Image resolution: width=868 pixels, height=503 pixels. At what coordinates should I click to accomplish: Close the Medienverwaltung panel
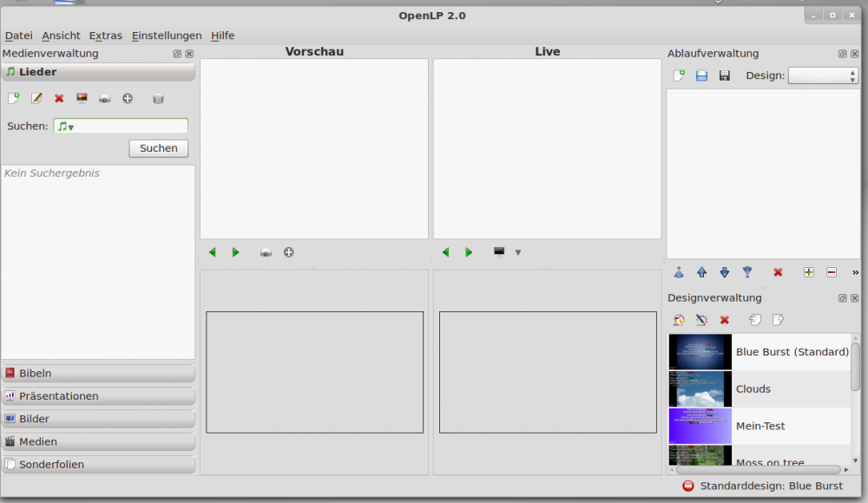[x=189, y=54]
